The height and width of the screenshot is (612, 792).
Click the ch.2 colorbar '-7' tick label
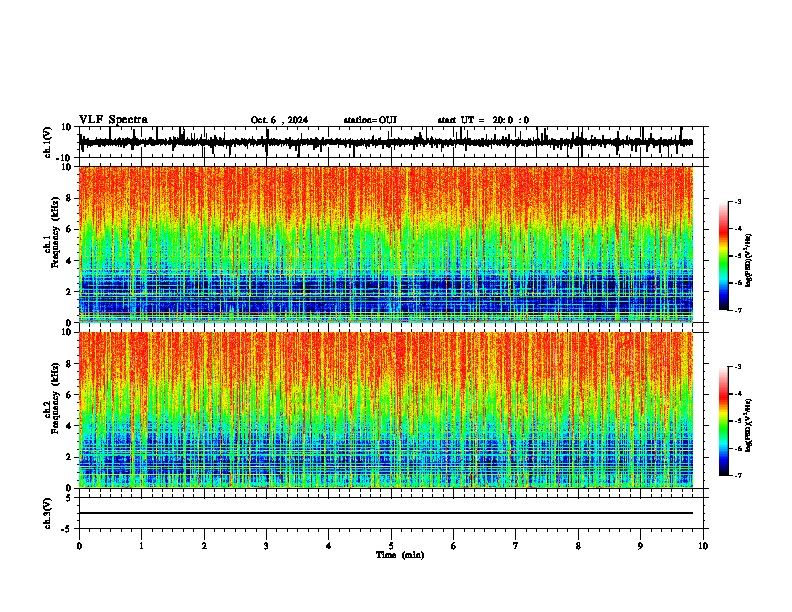point(737,476)
